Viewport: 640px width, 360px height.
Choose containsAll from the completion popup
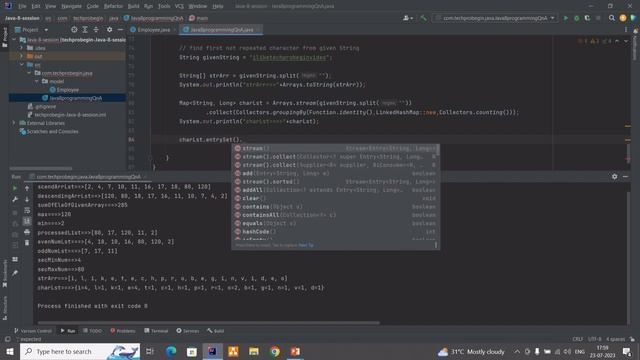[x=335, y=215]
